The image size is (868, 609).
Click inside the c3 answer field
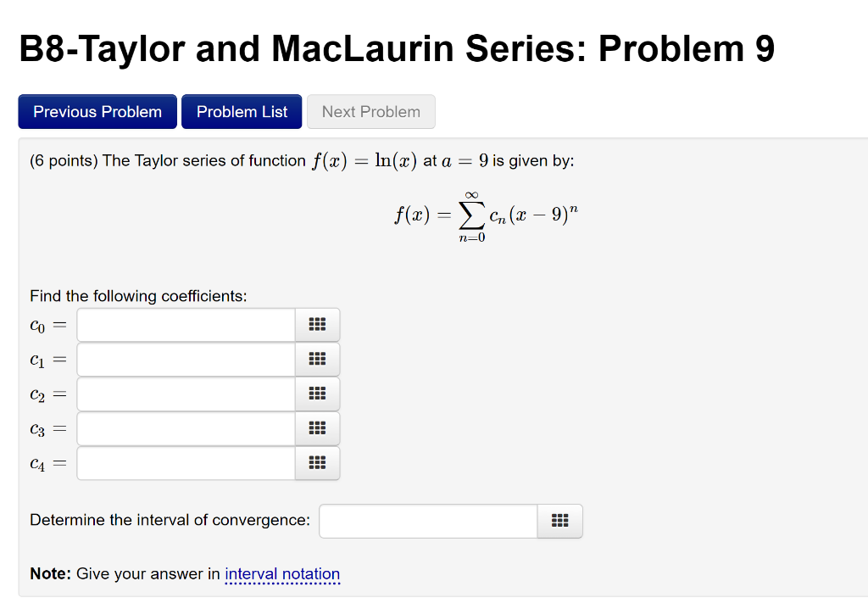click(185, 428)
